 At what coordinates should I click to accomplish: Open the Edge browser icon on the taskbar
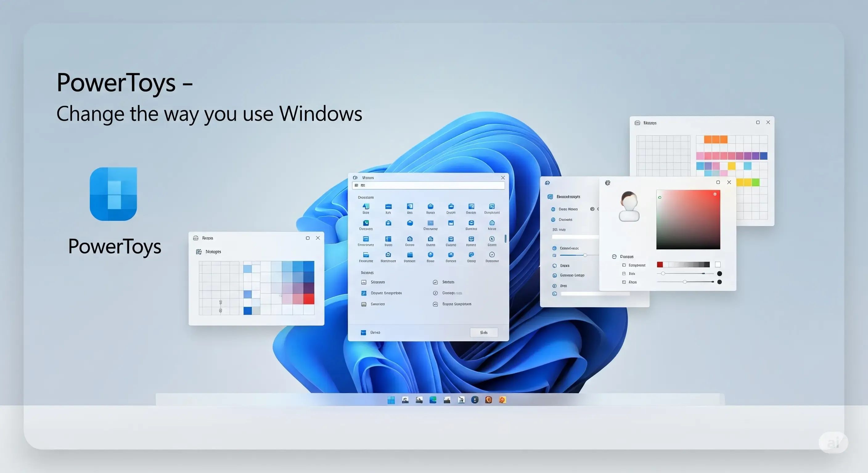pos(433,400)
